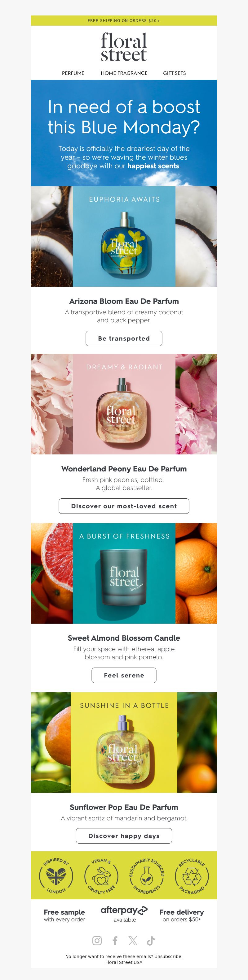This screenshot has width=248, height=980.
Task: Open the Perfume menu item
Action: (x=73, y=73)
